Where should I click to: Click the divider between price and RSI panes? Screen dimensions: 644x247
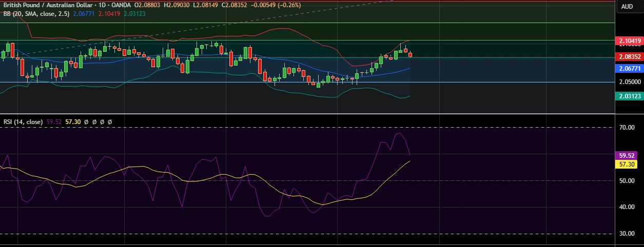(308, 114)
